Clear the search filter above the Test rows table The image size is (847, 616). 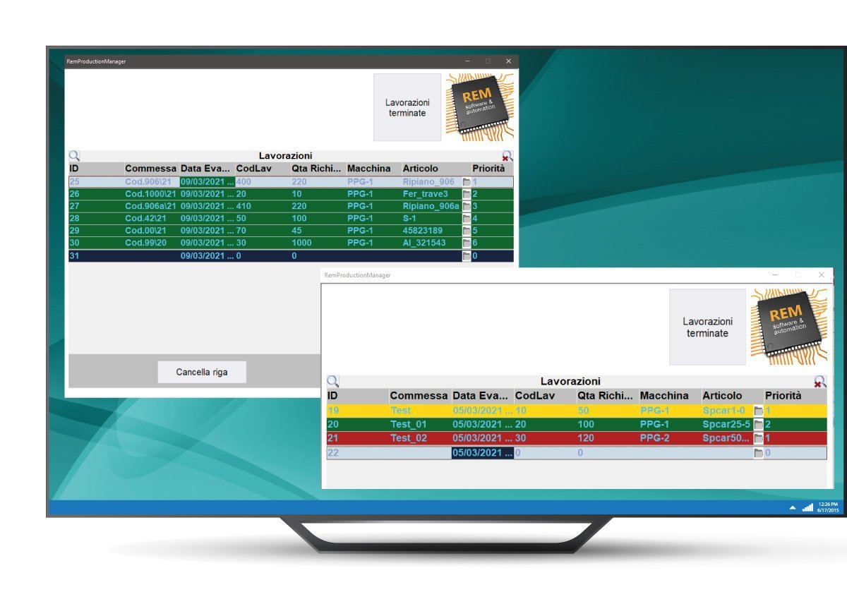coord(819,382)
